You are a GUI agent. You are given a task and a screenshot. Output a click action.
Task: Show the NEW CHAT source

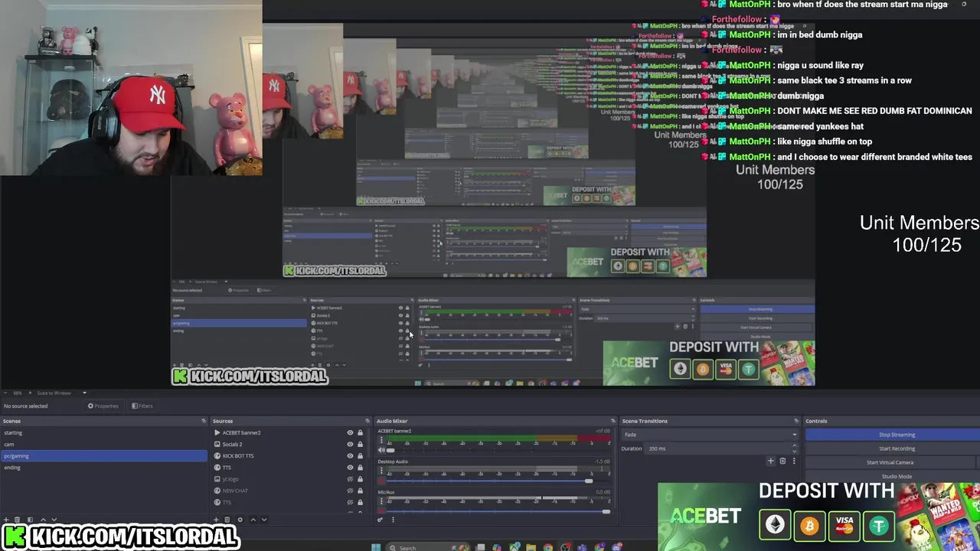coord(350,491)
